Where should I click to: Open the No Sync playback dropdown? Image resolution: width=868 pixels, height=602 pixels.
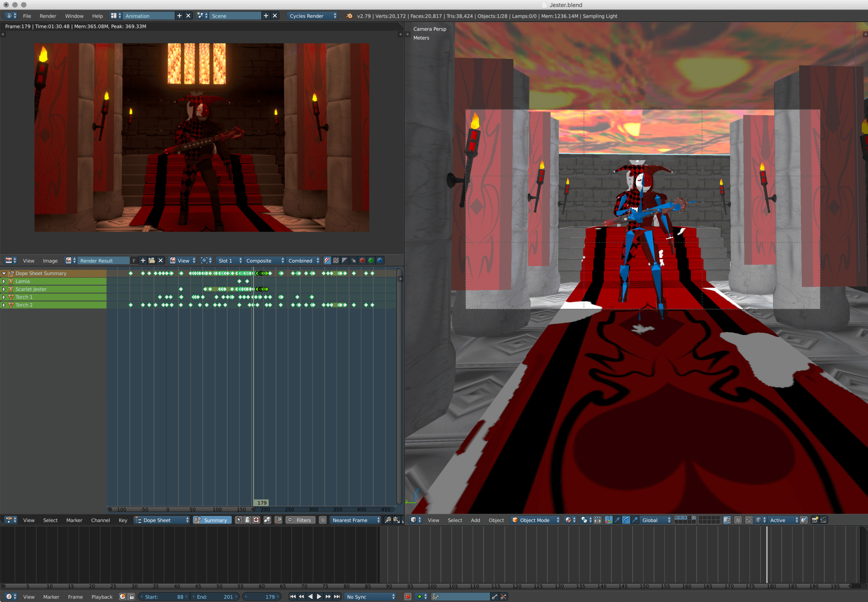point(370,597)
